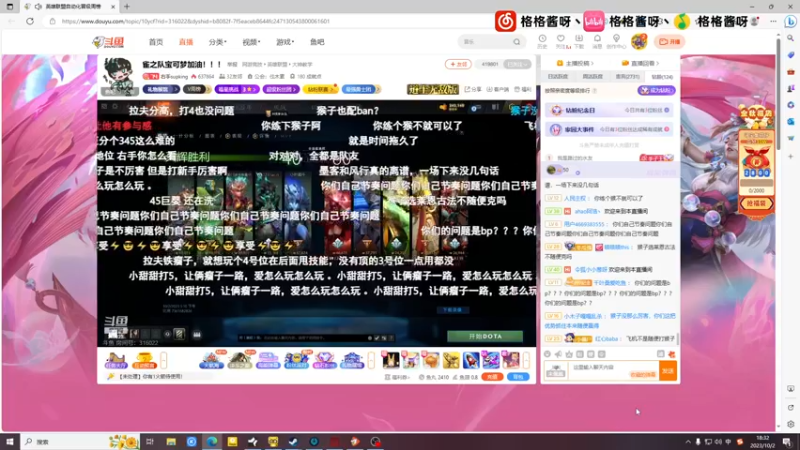Expand the 分类 navigation dropdown
The width and height of the screenshot is (800, 450).
coord(217,42)
